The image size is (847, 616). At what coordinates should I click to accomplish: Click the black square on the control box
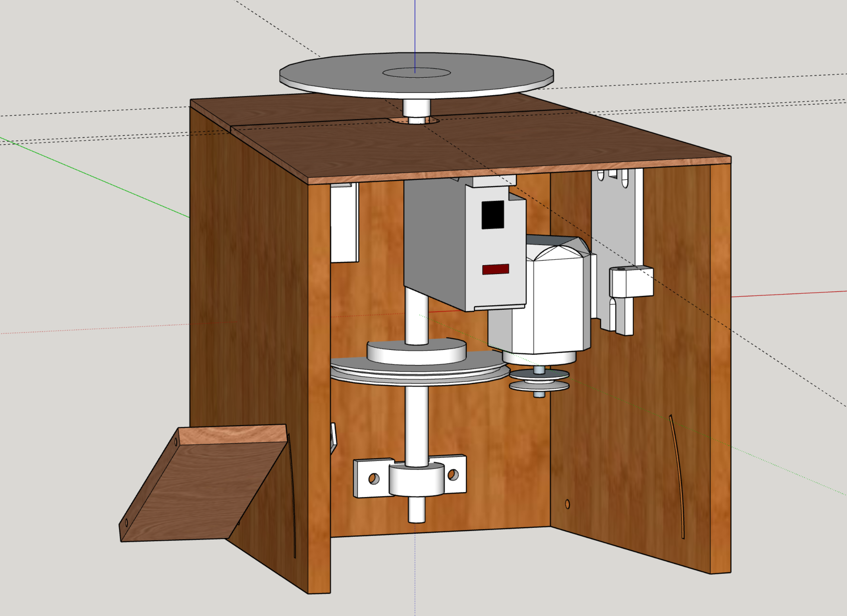coord(493,215)
